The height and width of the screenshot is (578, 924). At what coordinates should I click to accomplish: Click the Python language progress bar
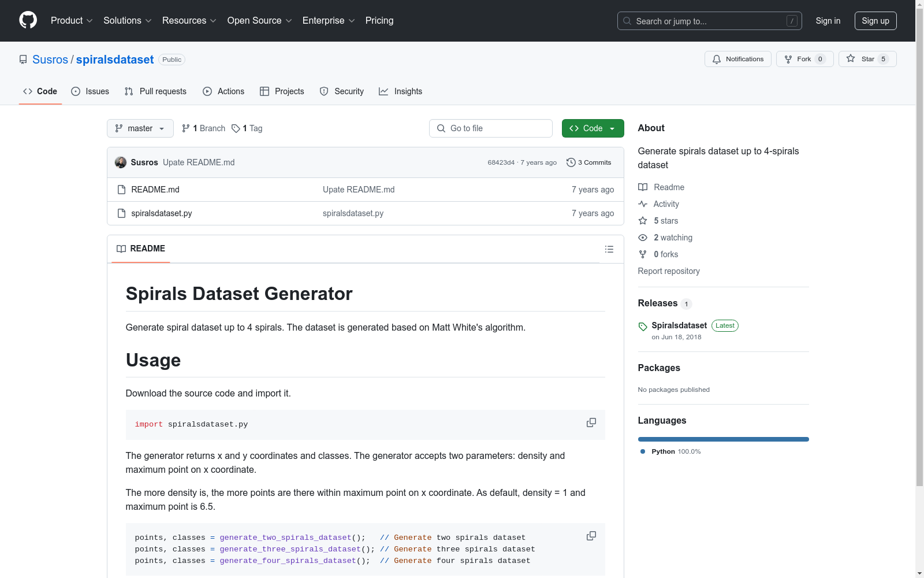click(x=724, y=439)
